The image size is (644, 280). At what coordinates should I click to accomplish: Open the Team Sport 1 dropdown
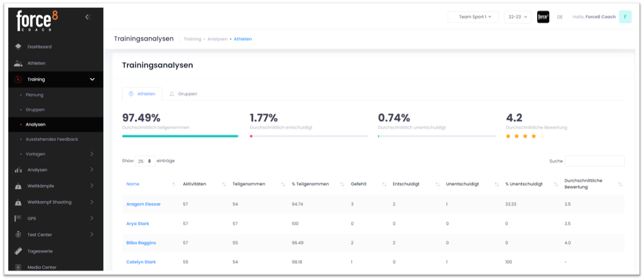coord(473,17)
